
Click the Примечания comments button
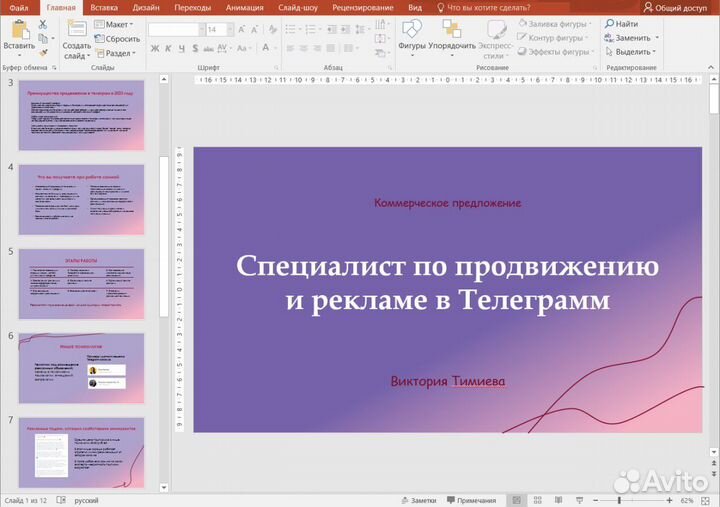(472, 501)
